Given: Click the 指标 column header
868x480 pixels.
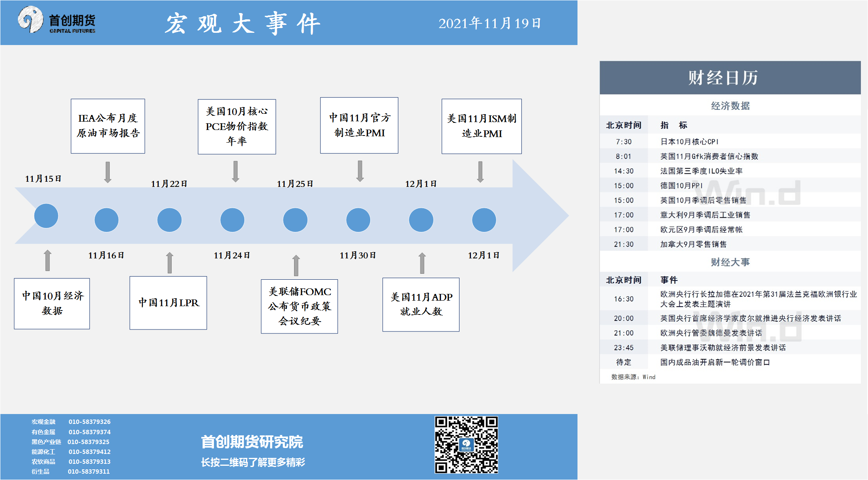Looking at the screenshot, I should point(674,125).
